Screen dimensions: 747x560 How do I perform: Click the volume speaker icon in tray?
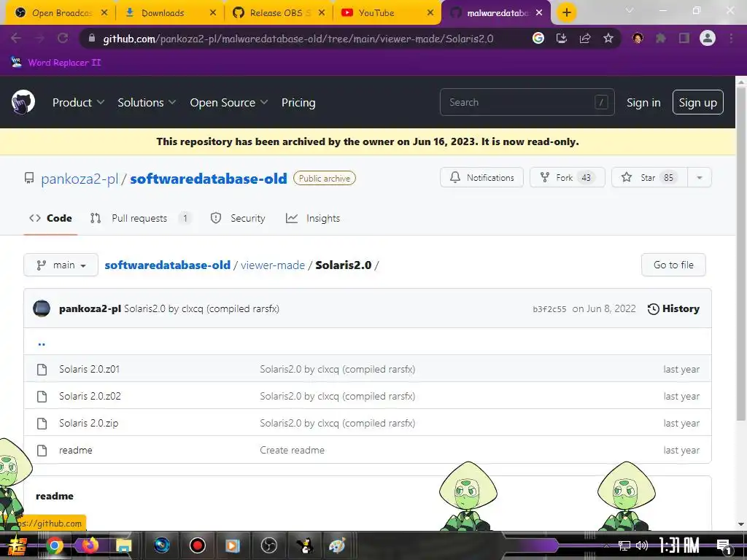point(642,545)
